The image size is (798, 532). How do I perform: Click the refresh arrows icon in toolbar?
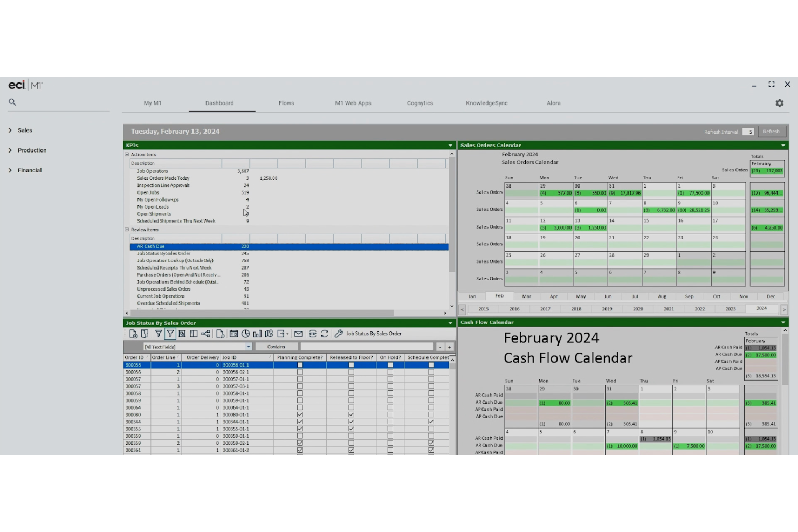click(325, 334)
